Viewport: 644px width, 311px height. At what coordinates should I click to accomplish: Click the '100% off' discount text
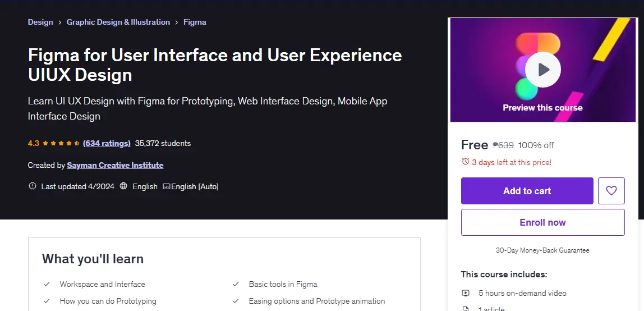536,145
